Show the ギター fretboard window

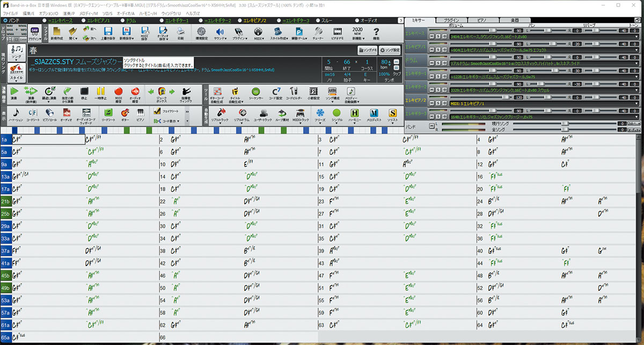(x=125, y=114)
